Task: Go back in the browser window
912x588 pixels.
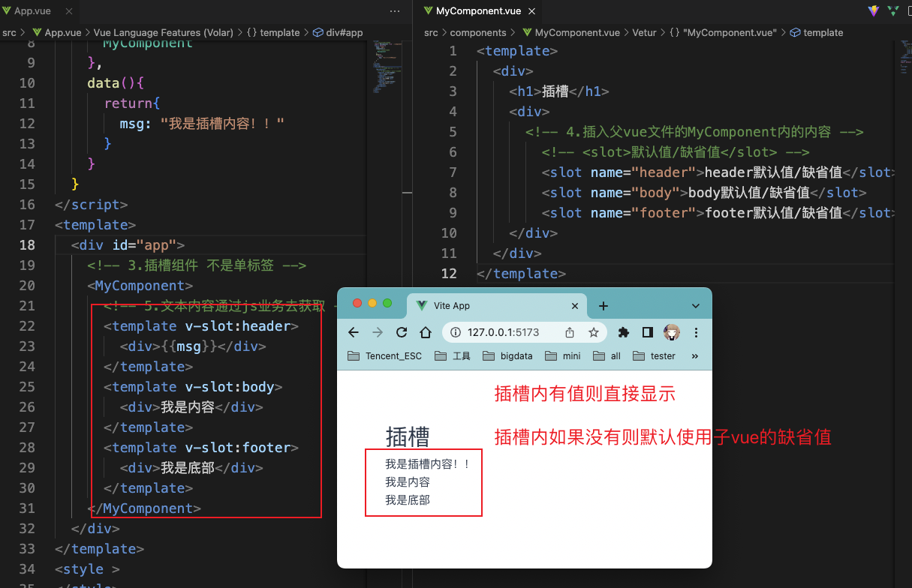Action: pyautogui.click(x=354, y=332)
